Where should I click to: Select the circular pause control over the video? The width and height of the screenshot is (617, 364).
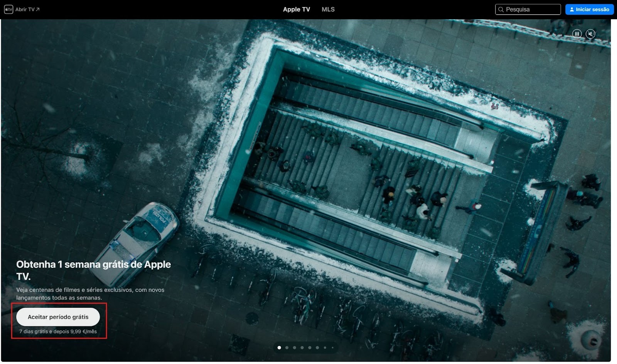coord(576,34)
